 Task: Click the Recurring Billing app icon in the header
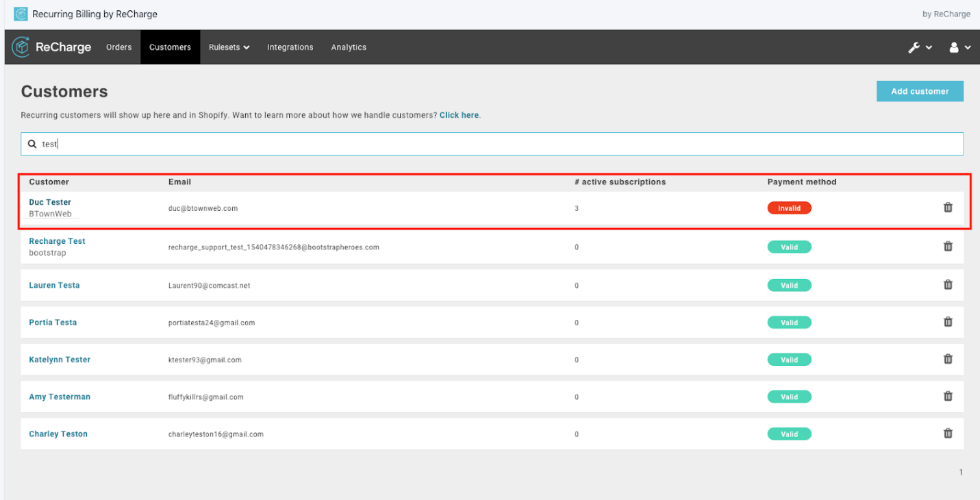click(21, 14)
